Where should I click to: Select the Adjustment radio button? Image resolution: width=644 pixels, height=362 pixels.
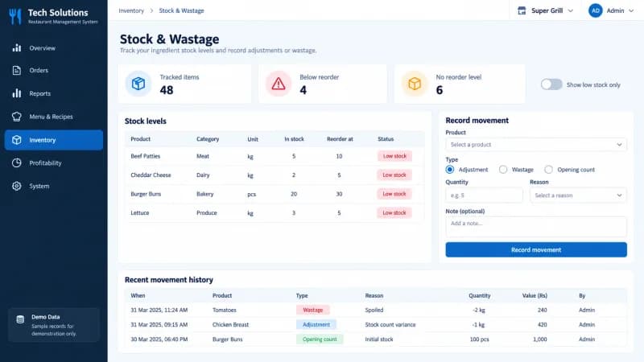450,170
